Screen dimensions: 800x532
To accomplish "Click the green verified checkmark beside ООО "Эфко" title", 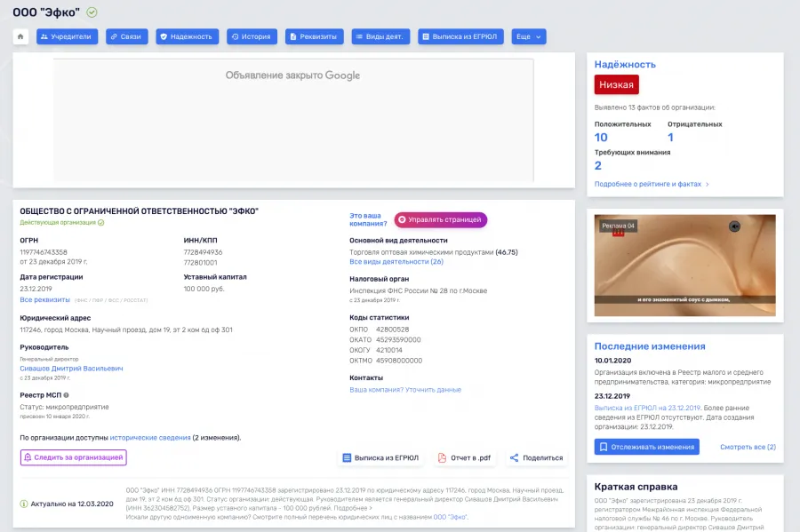I will (x=92, y=12).
